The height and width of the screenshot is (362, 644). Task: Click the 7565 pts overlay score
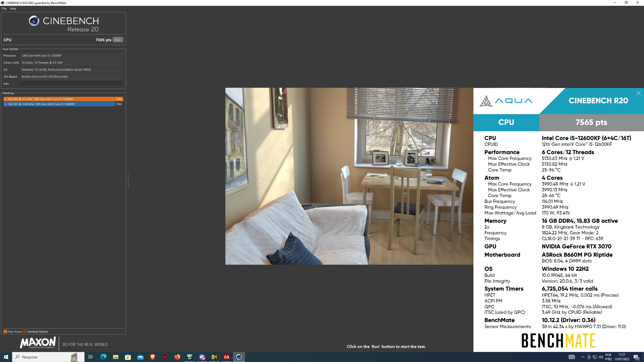tap(591, 122)
